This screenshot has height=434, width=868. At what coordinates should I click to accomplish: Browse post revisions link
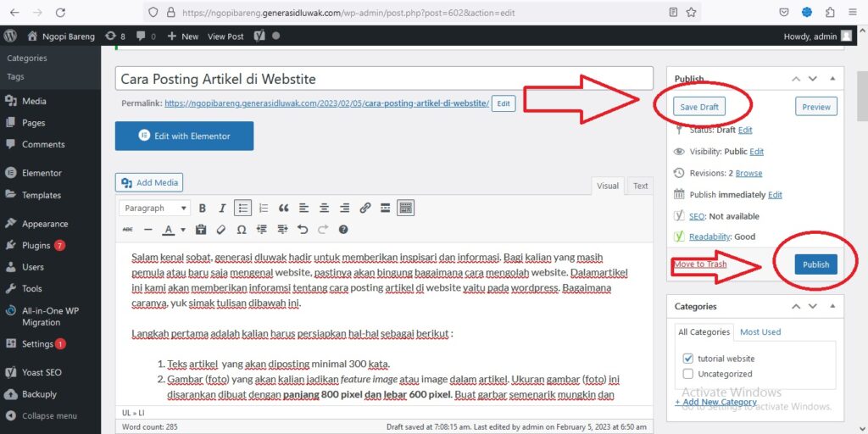[x=749, y=173]
